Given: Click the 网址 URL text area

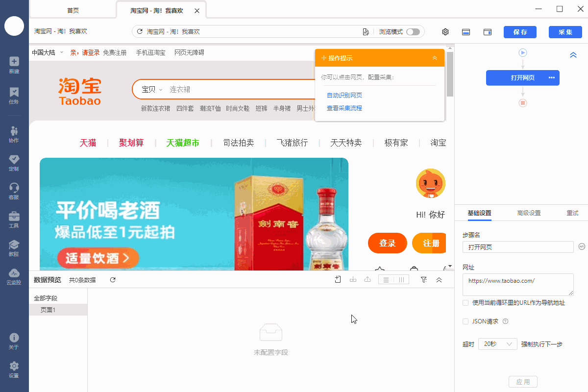Looking at the screenshot, I should (518, 285).
